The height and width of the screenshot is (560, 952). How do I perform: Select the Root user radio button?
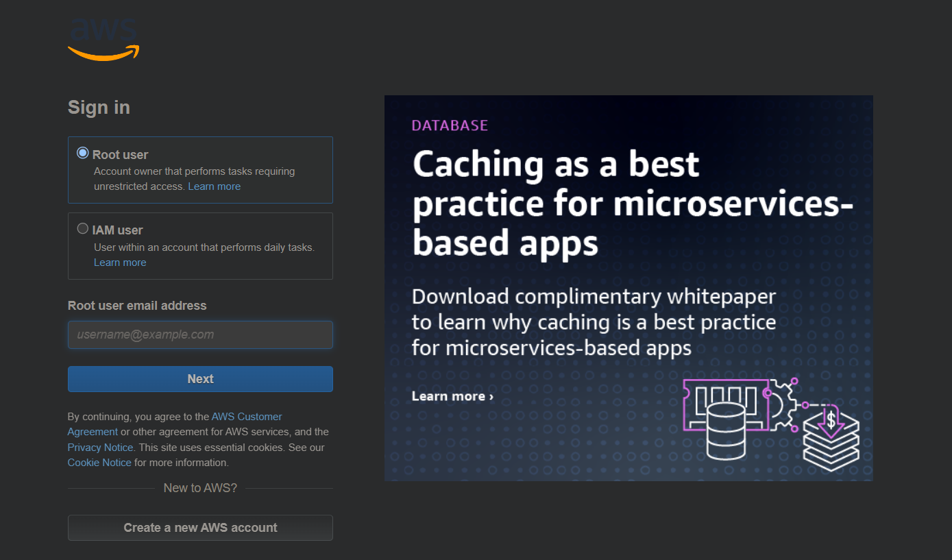83,153
